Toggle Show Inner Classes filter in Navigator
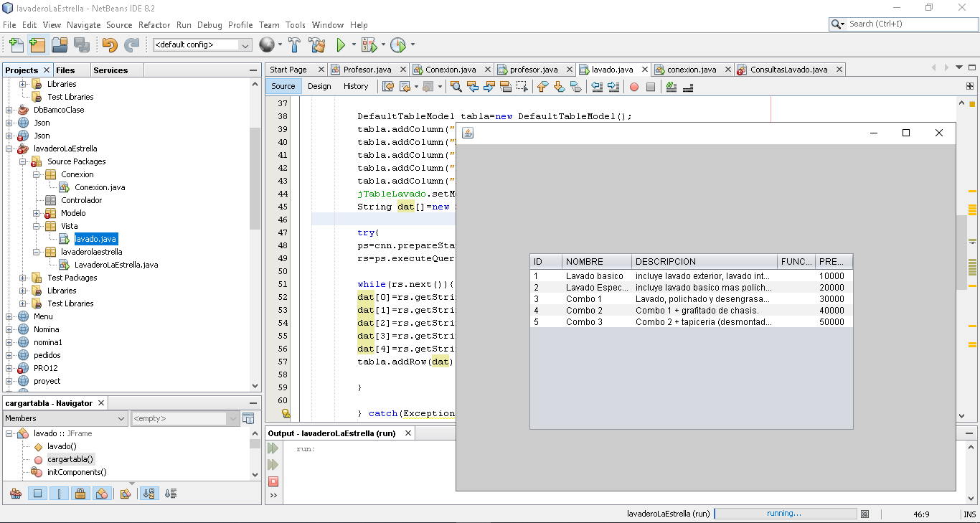This screenshot has height=523, width=980. click(102, 494)
